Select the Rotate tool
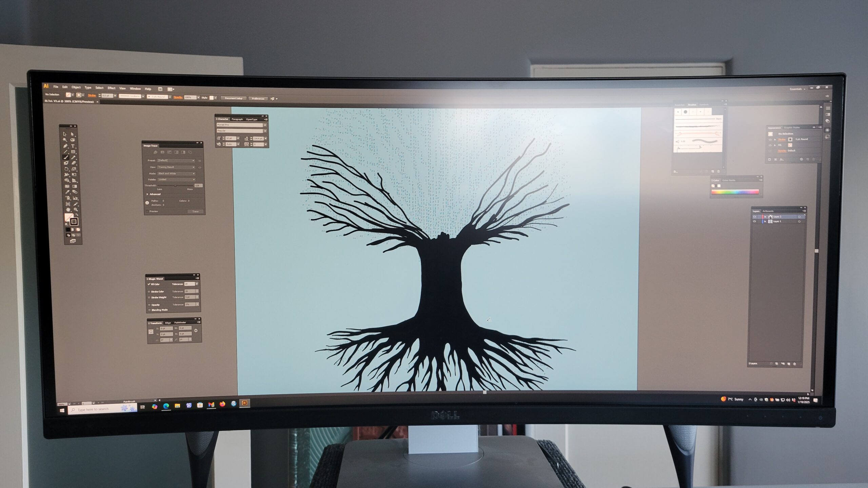 pyautogui.click(x=66, y=169)
